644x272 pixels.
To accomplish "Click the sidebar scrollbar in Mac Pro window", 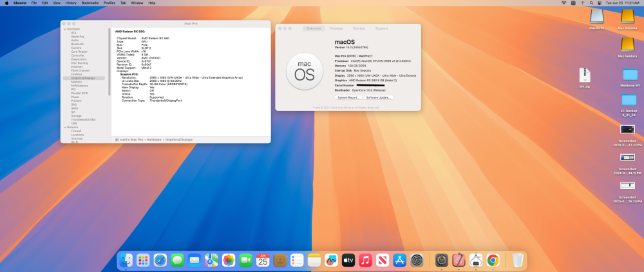I will (x=109, y=62).
